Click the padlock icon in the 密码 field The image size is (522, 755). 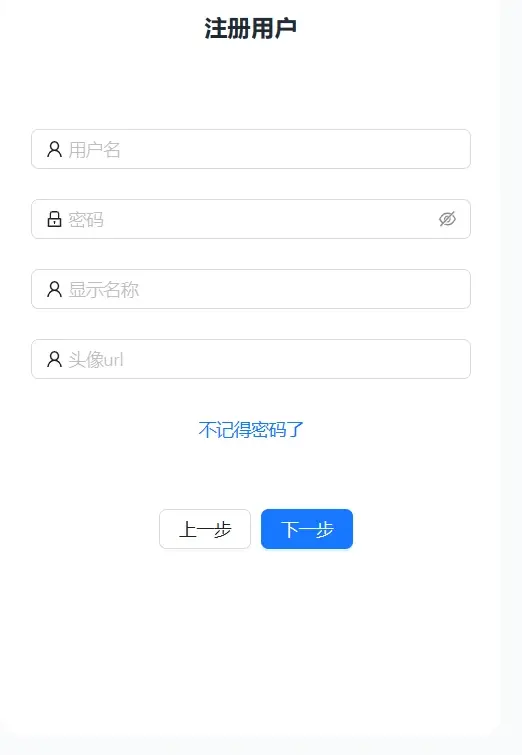point(54,219)
